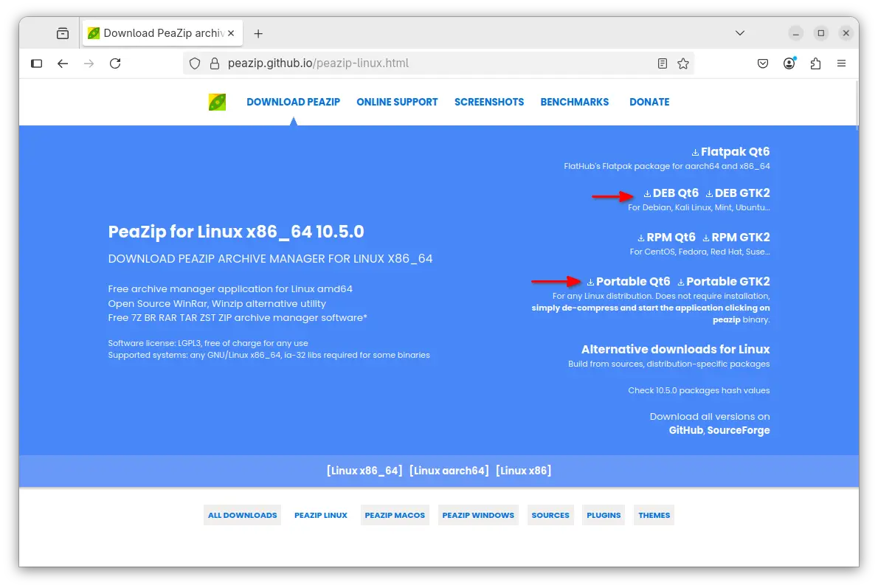Screen dimensions: 878x588
Task: Open BENCHMARKS navigation item
Action: click(x=575, y=102)
